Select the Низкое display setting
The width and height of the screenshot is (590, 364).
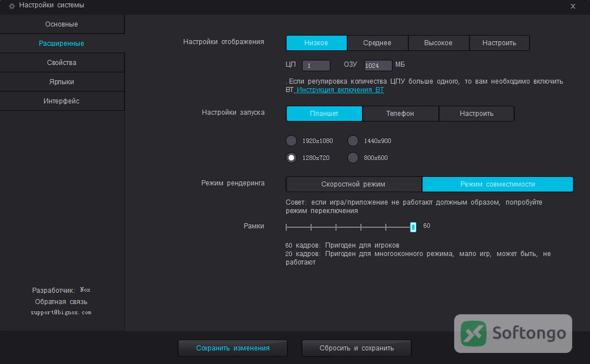316,43
